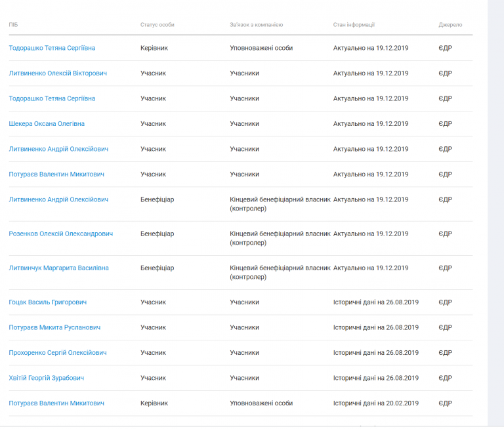504x429 pixels.
Task: Click the Джерело column header
Action: pyautogui.click(x=450, y=25)
